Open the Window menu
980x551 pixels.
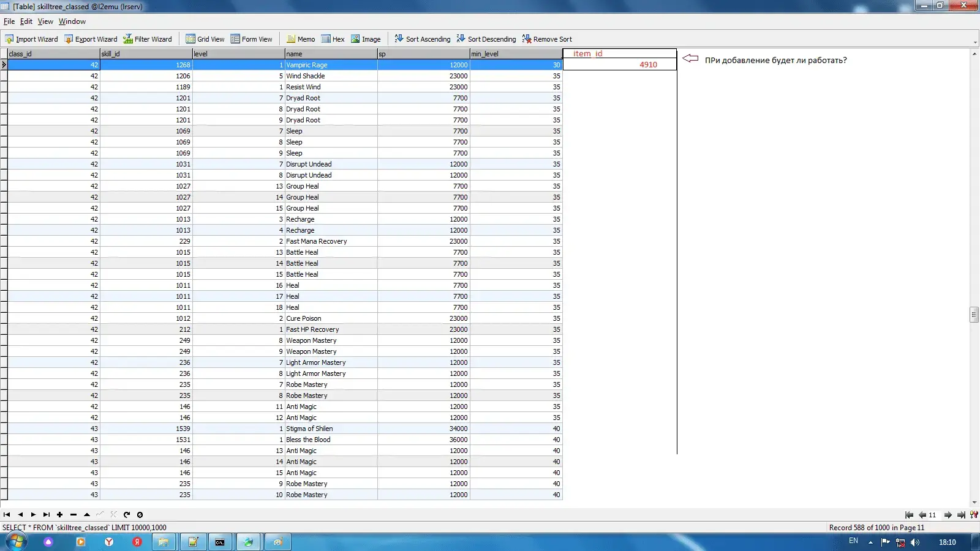[x=72, y=21]
